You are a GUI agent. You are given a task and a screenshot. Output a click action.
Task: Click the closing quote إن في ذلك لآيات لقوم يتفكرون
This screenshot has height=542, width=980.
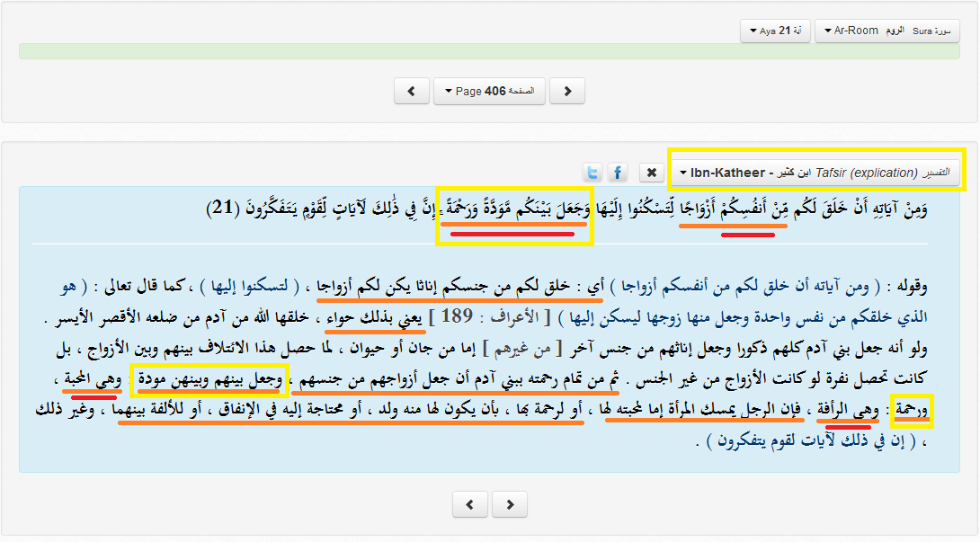click(811, 441)
